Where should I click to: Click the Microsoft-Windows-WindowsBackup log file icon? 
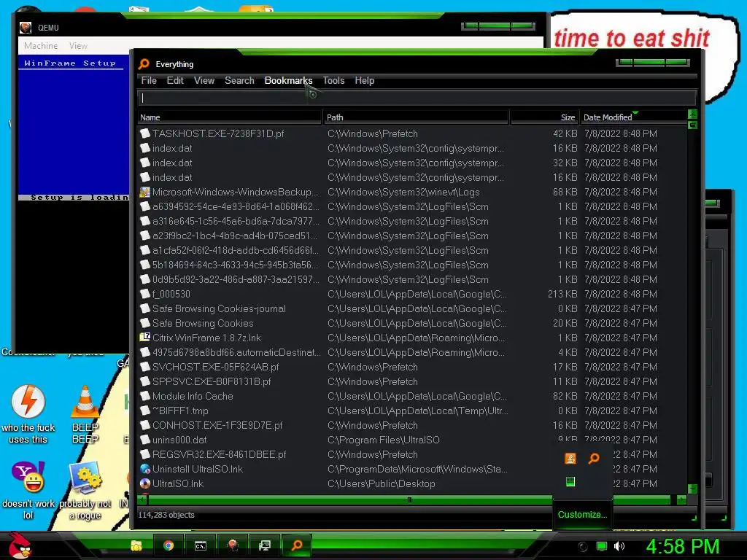point(145,192)
